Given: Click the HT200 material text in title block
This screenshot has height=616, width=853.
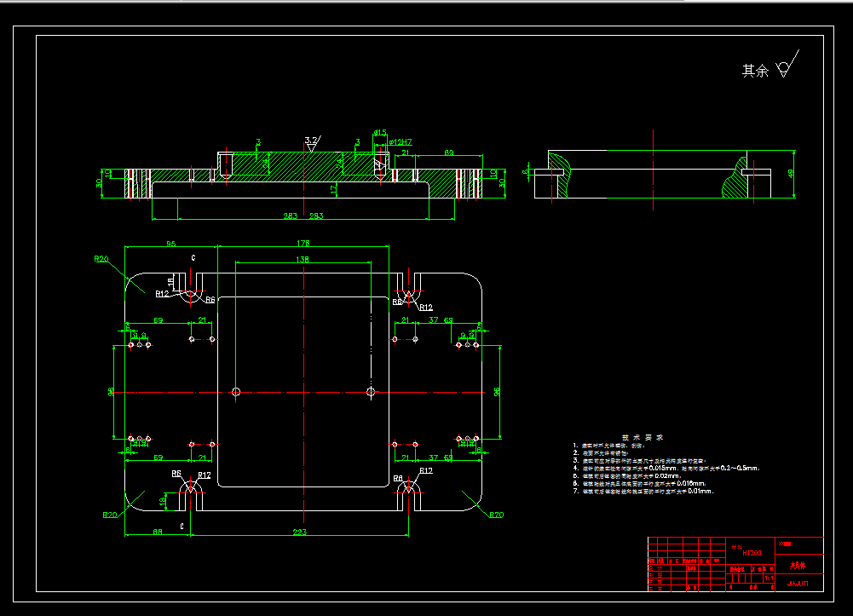Looking at the screenshot, I should [752, 553].
